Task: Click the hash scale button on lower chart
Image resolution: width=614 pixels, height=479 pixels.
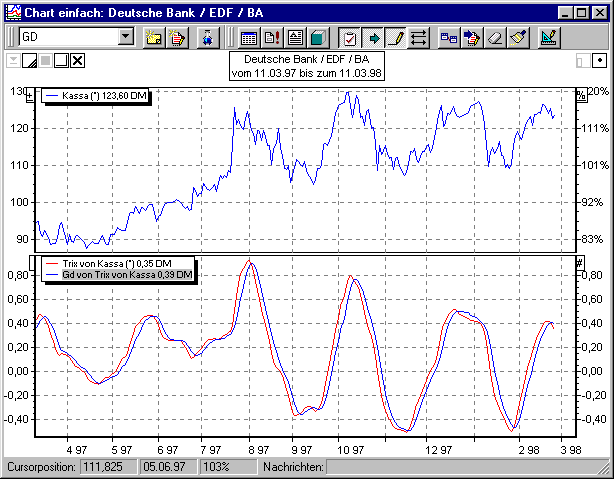Action: pos(579,261)
